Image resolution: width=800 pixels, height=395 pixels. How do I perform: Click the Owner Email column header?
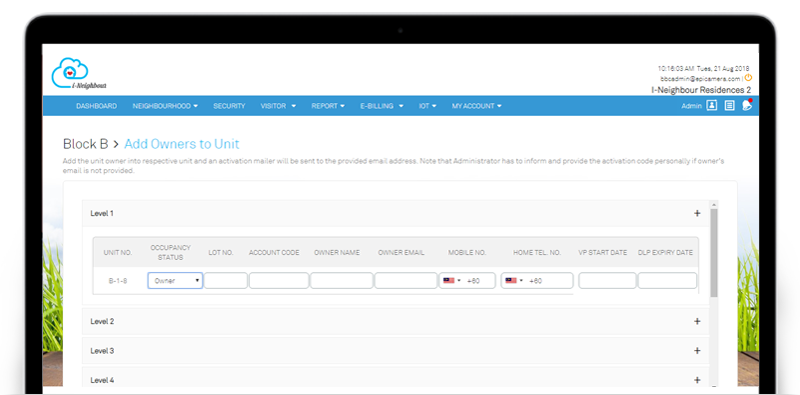click(401, 253)
